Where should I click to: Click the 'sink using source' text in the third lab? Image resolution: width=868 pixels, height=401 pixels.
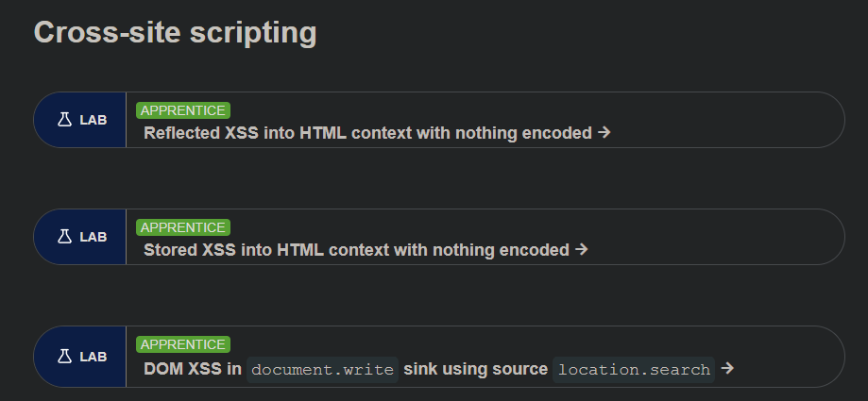click(x=475, y=369)
